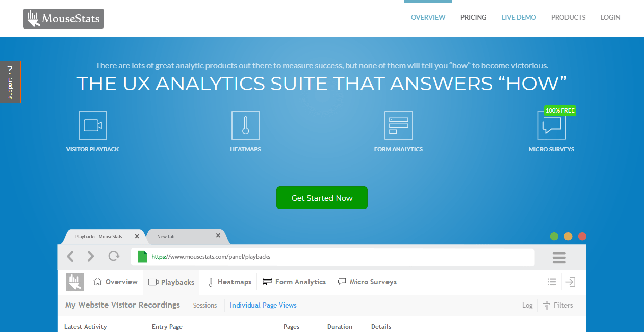
Task: Click the MICRO SURVEYS label
Action: 552,149
